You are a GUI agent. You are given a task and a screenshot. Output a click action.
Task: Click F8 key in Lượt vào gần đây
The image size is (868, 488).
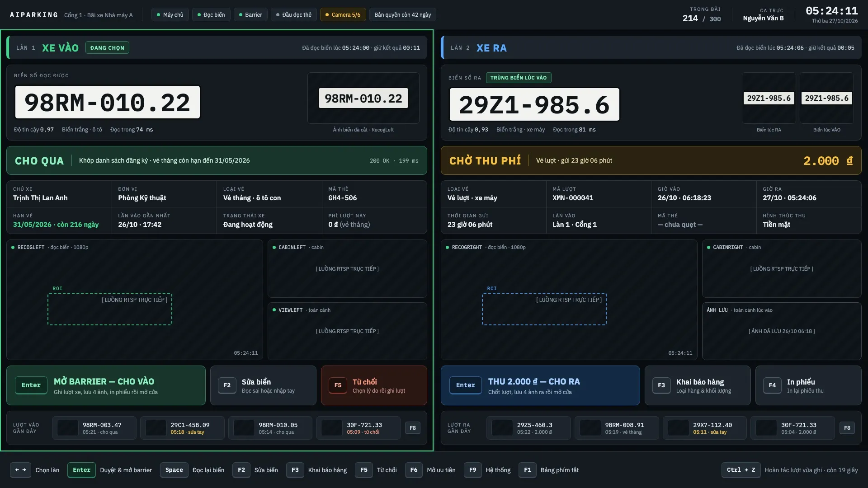tap(413, 428)
